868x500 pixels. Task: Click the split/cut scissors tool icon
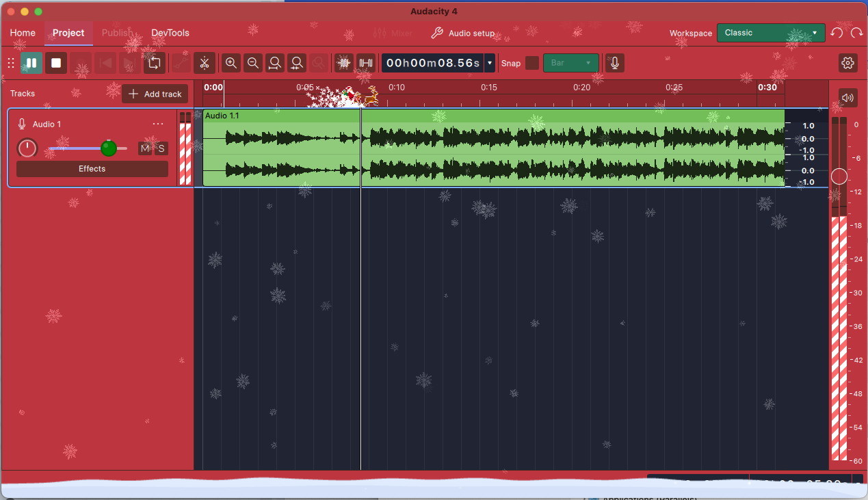tap(204, 63)
